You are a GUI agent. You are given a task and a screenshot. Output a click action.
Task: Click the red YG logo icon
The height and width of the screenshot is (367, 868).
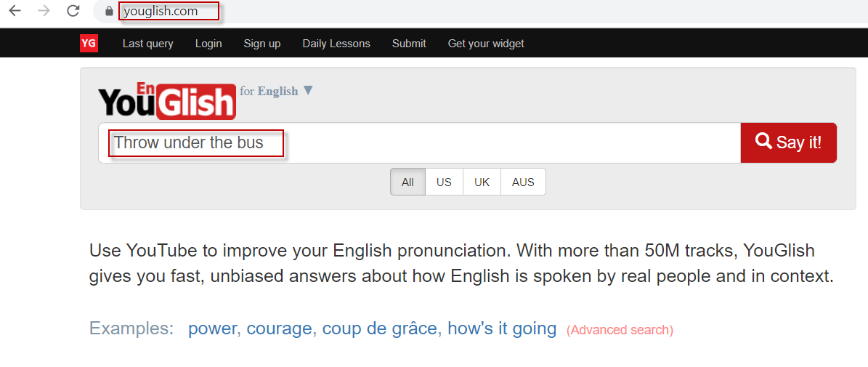pos(89,43)
